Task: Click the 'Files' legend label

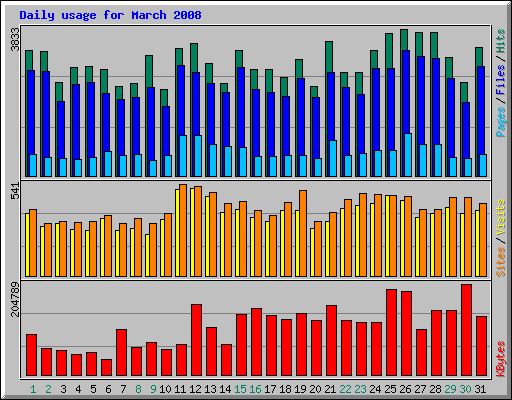Action: pos(500,79)
